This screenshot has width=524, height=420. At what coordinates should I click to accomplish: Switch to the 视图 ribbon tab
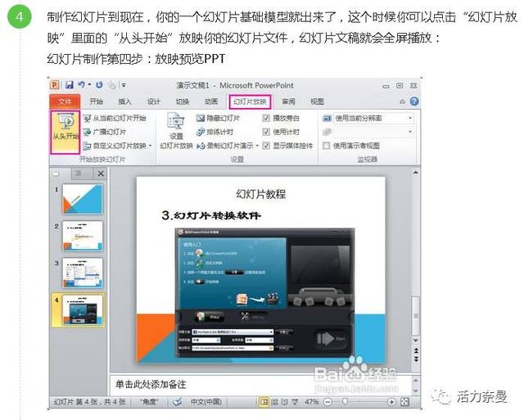317,102
